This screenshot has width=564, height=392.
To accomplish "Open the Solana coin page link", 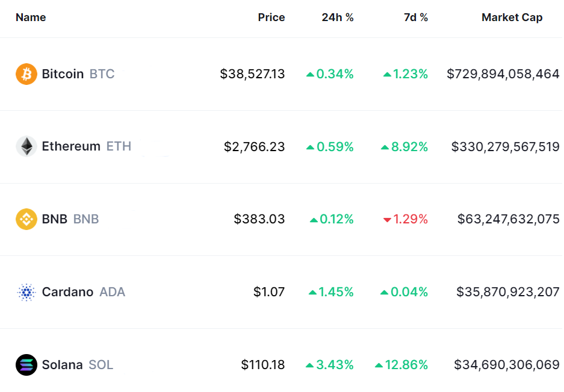I will point(62,365).
